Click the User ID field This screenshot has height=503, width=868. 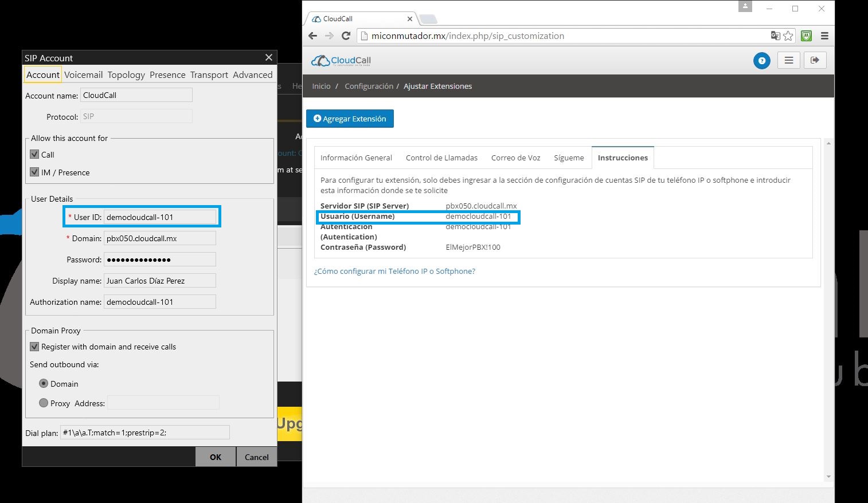click(x=160, y=217)
